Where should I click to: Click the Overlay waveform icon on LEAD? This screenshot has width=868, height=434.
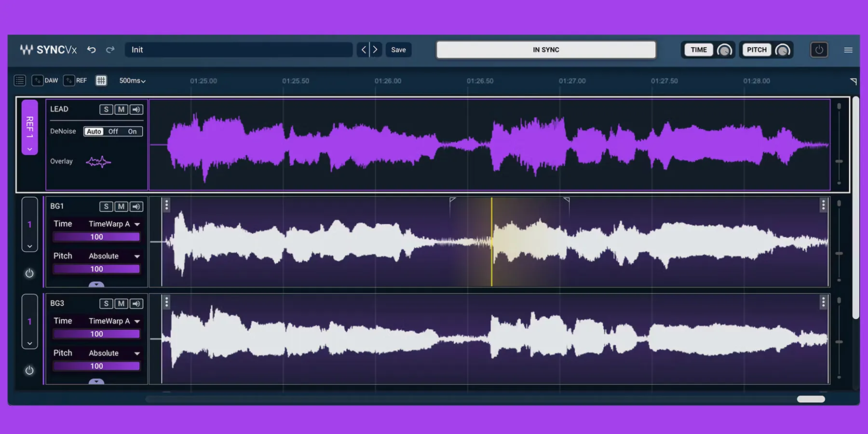point(98,162)
